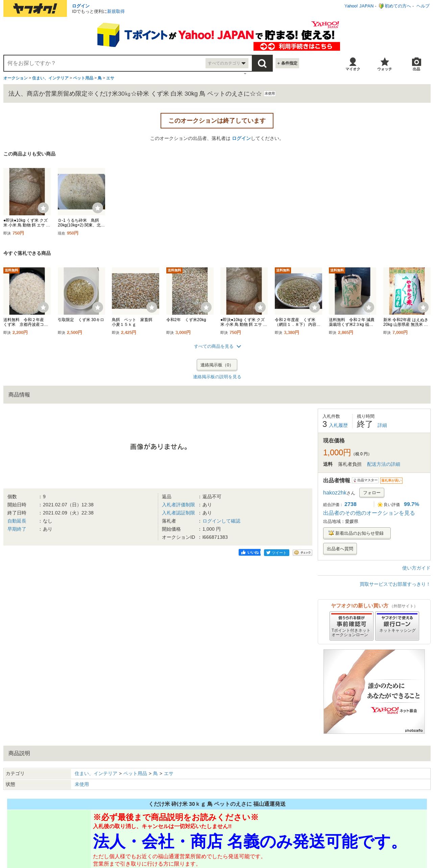Expand すべての商品を見る
This screenshot has width=434, height=868.
tap(217, 346)
